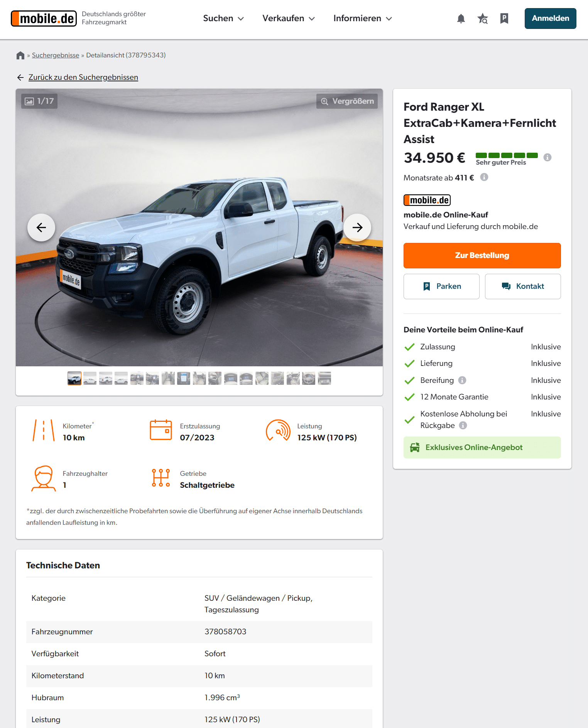The image size is (588, 728).
Task: Open the Kontakt button
Action: pyautogui.click(x=522, y=286)
